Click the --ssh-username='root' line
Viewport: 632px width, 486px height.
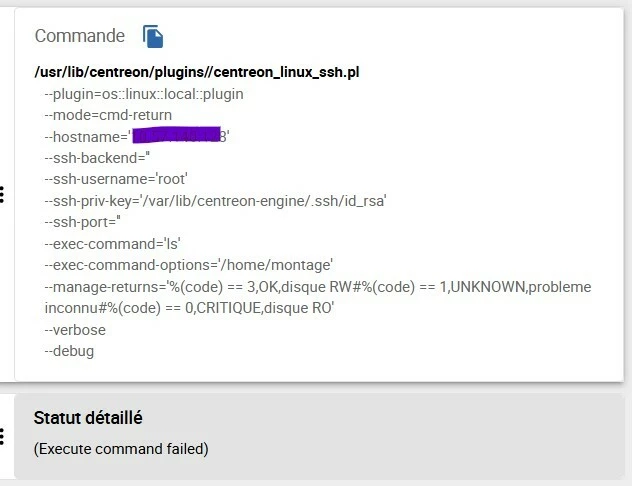(x=116, y=179)
